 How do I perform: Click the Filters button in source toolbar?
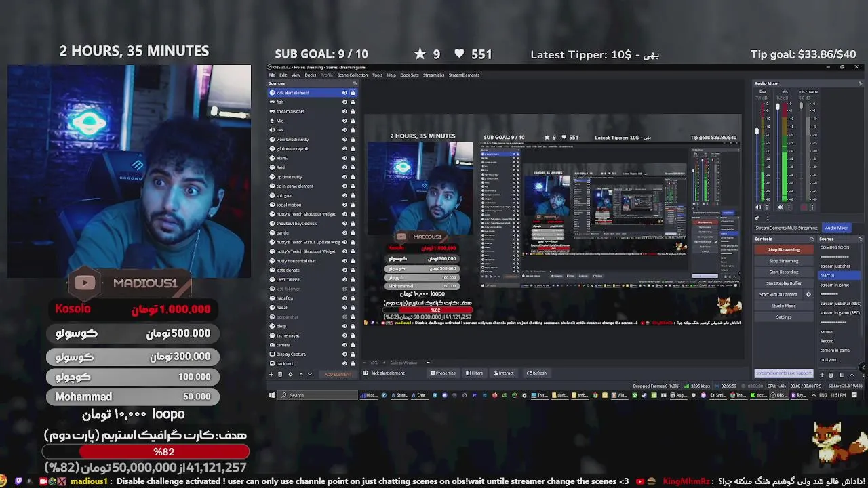pyautogui.click(x=474, y=373)
